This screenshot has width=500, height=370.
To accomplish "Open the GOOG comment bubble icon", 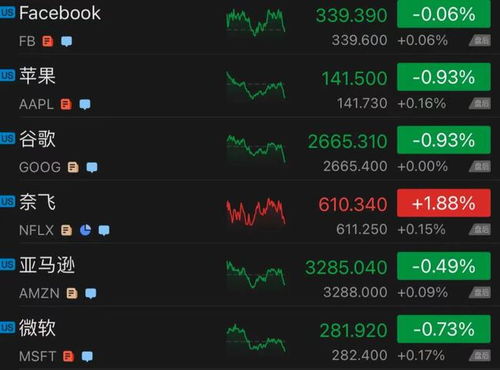I will [x=92, y=167].
